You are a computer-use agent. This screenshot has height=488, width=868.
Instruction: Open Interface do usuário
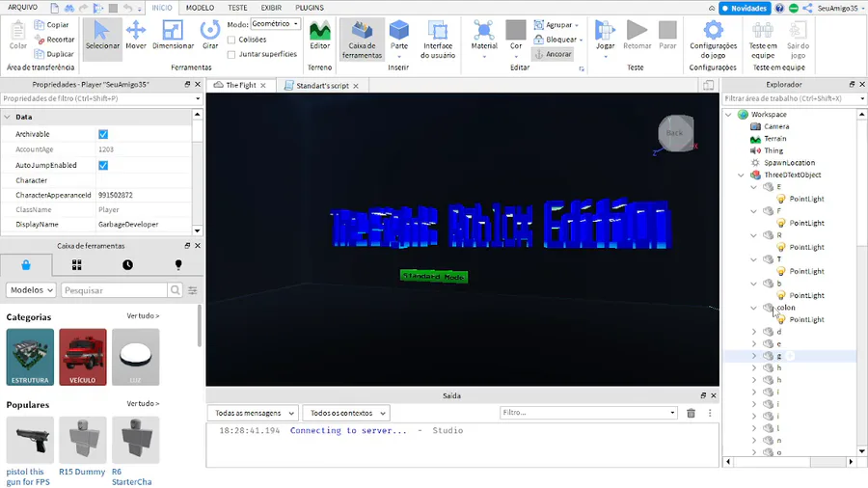coord(437,40)
